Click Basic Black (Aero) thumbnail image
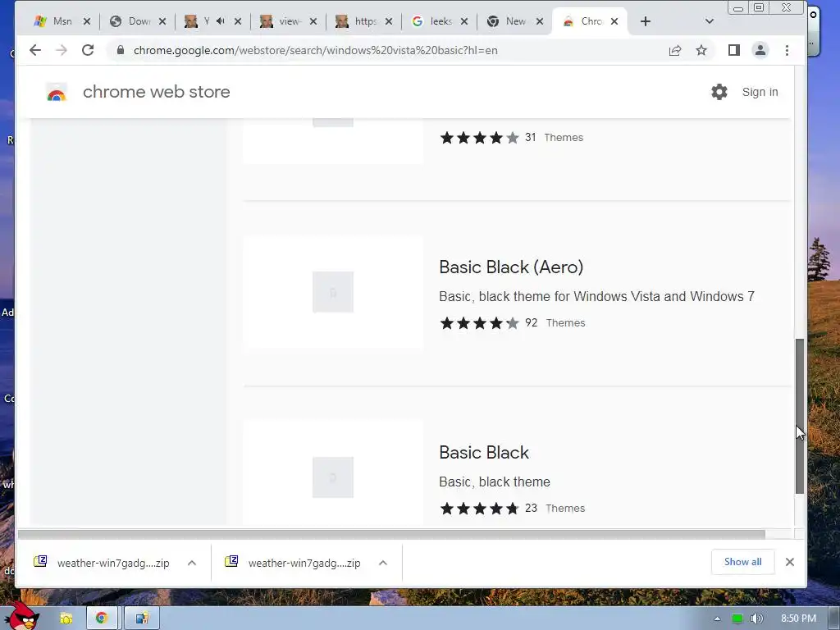The height and width of the screenshot is (630, 840). (333, 292)
